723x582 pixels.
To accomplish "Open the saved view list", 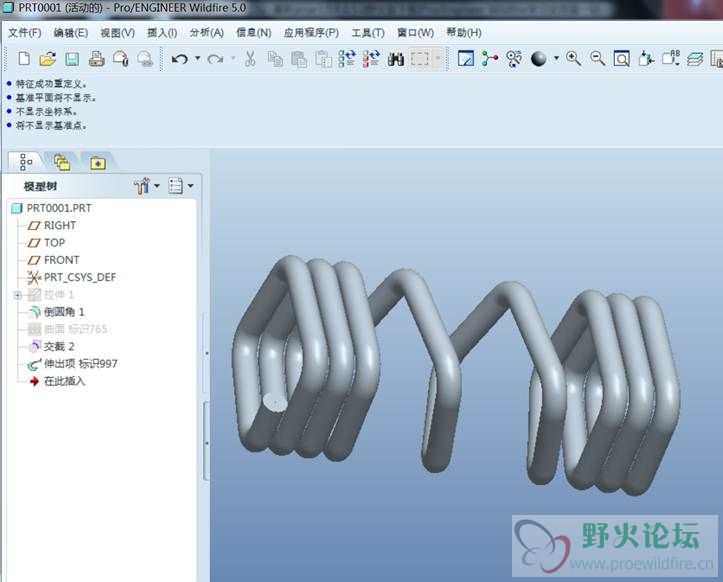I will tap(671, 59).
